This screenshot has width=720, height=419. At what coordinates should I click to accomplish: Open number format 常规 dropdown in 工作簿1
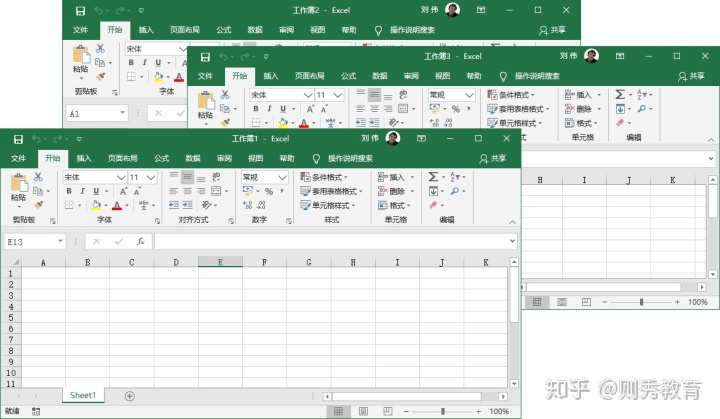coord(282,177)
